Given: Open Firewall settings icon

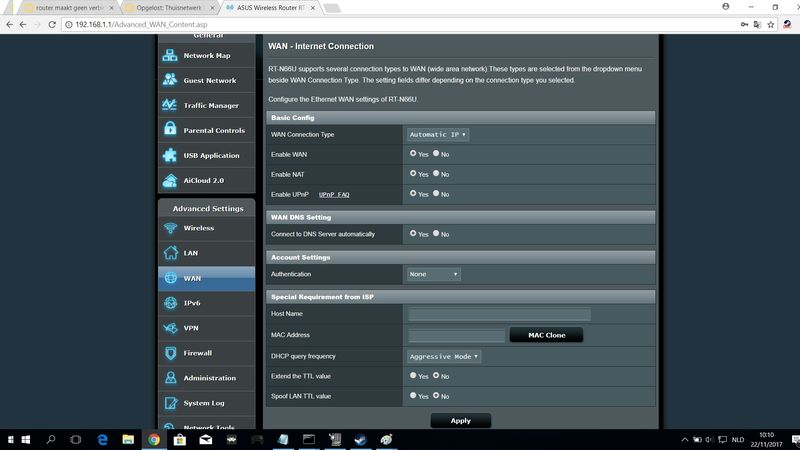Looking at the screenshot, I should pos(170,353).
